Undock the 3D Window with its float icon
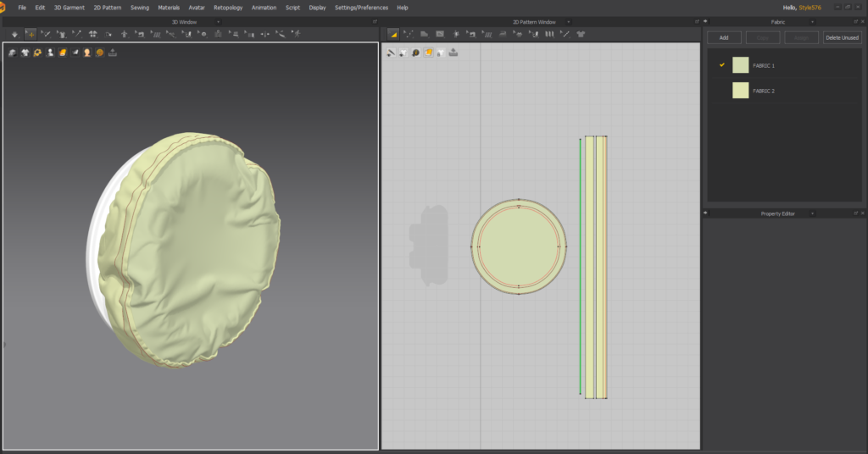This screenshot has height=454, width=868. 375,21
